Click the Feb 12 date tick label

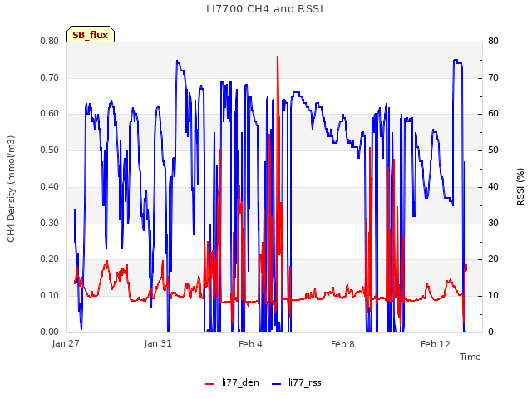tap(436, 344)
